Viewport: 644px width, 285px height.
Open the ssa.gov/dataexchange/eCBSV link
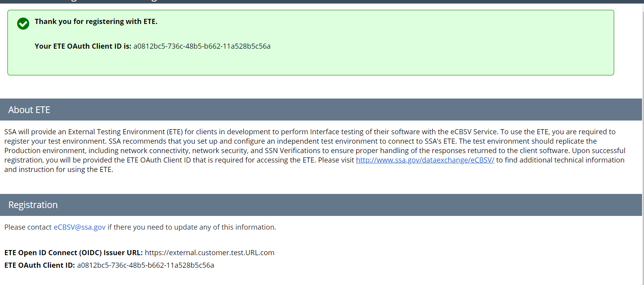tap(425, 160)
